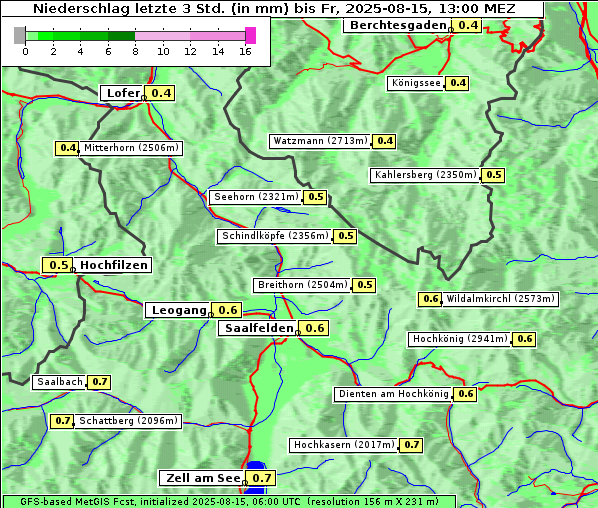The height and width of the screenshot is (508, 598).
Task: Click the Dienten 0.6 value box
Action: (465, 394)
